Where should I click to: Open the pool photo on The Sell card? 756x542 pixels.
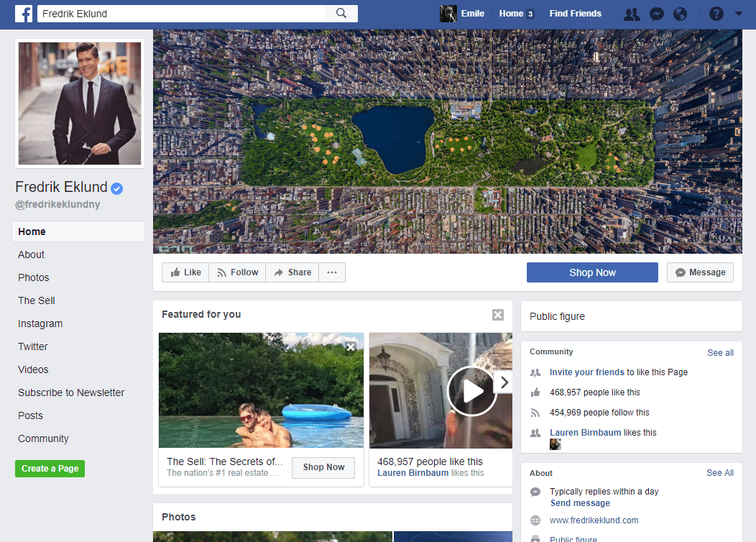(x=261, y=390)
